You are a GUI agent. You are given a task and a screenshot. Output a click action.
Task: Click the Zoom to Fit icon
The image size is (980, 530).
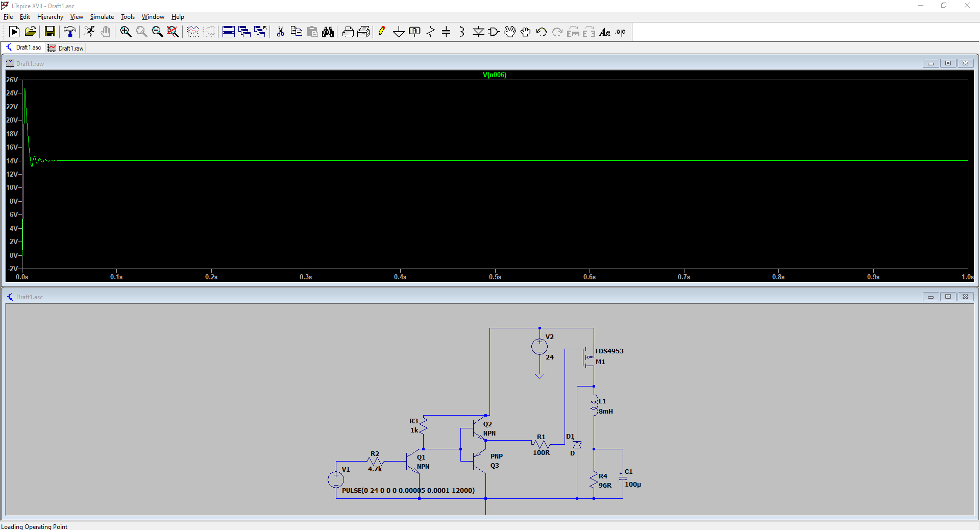[173, 32]
